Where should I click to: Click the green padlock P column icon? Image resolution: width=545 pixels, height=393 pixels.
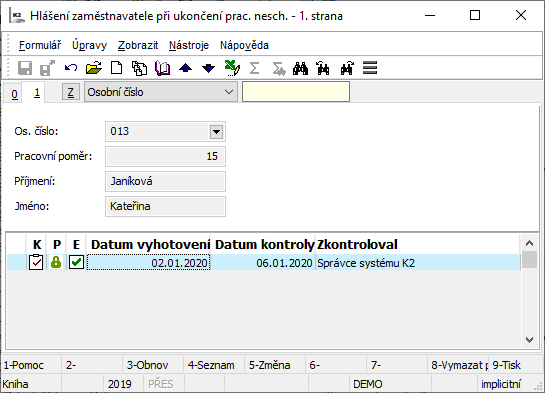point(56,262)
